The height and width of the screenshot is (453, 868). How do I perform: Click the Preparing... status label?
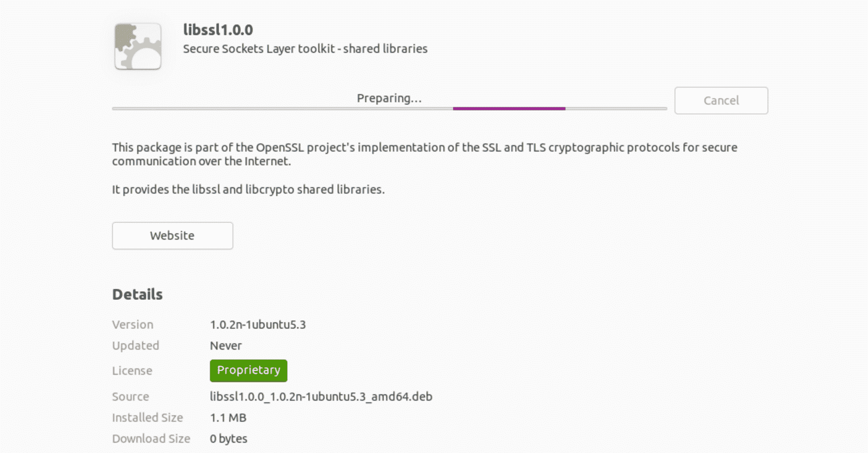pos(389,98)
